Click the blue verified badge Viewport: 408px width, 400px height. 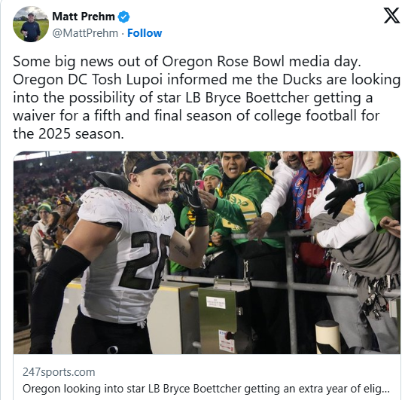pos(124,16)
